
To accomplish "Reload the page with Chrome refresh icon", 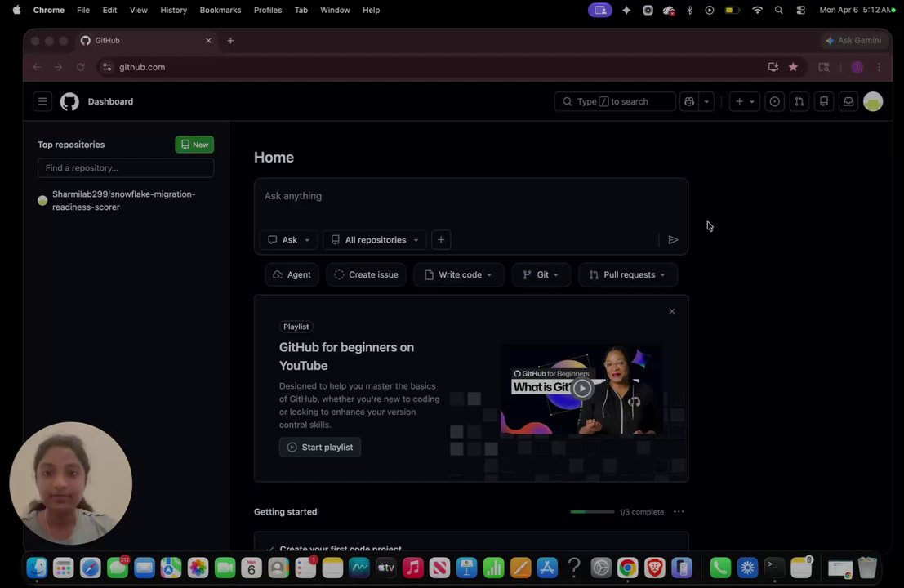I will [x=81, y=67].
